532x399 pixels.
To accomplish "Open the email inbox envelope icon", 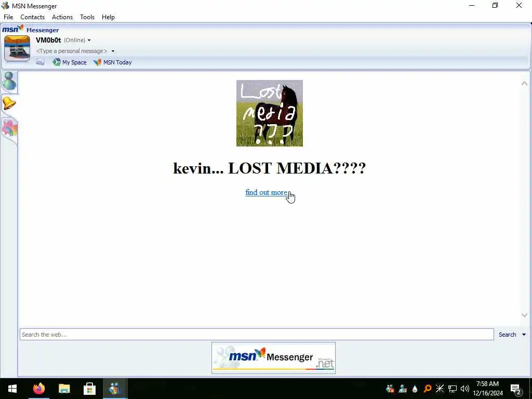I will coord(41,62).
